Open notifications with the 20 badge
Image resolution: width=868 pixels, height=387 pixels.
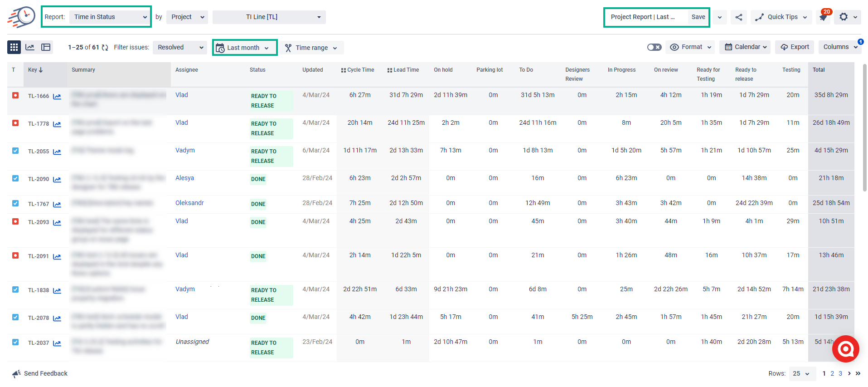823,17
